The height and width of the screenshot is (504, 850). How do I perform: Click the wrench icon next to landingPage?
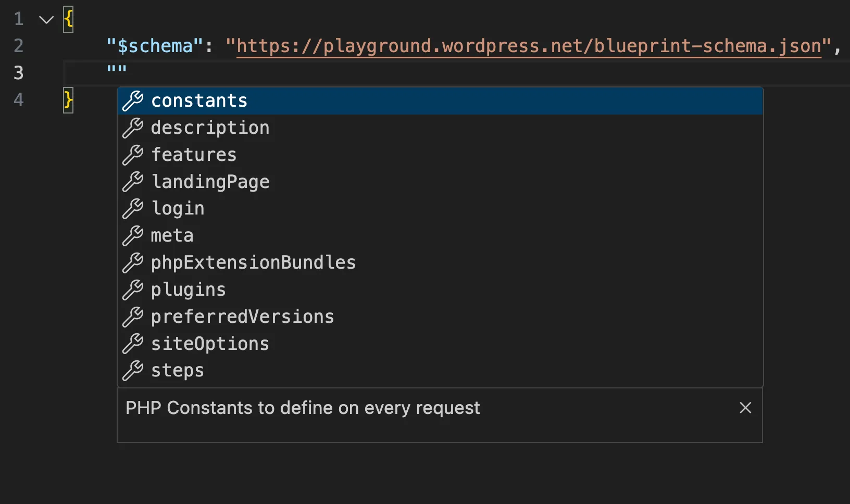[133, 182]
